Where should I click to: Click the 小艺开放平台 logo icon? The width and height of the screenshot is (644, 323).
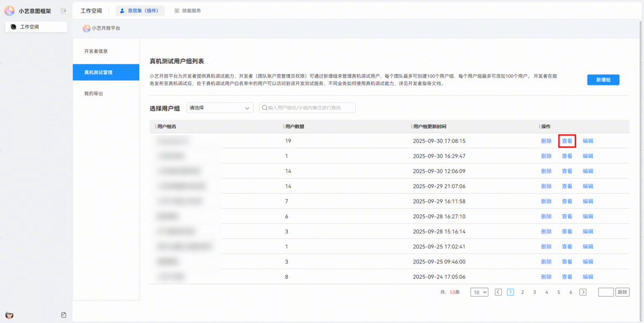click(x=86, y=28)
